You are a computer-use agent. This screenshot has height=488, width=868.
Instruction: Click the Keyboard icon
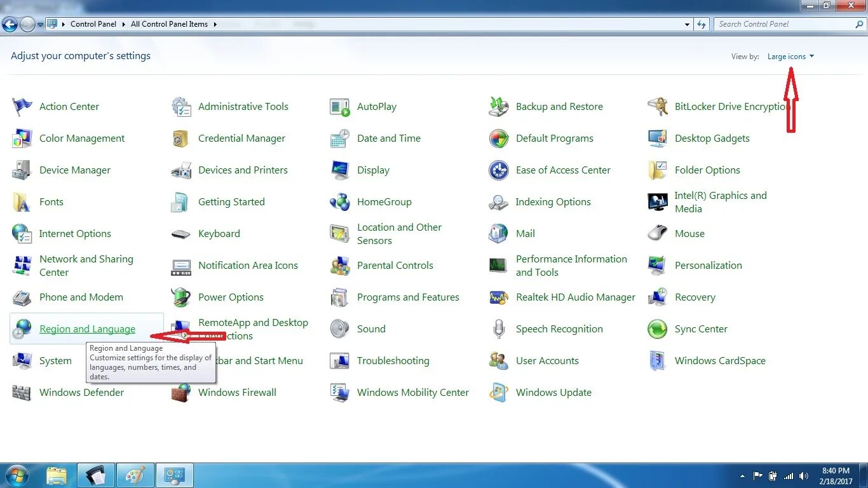tap(181, 234)
